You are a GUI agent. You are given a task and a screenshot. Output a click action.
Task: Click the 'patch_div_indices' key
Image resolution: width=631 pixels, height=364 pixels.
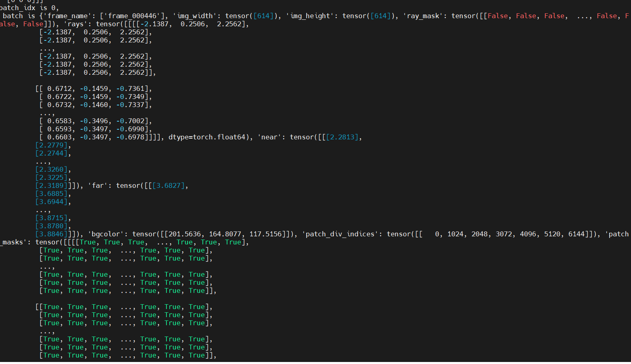pos(340,234)
